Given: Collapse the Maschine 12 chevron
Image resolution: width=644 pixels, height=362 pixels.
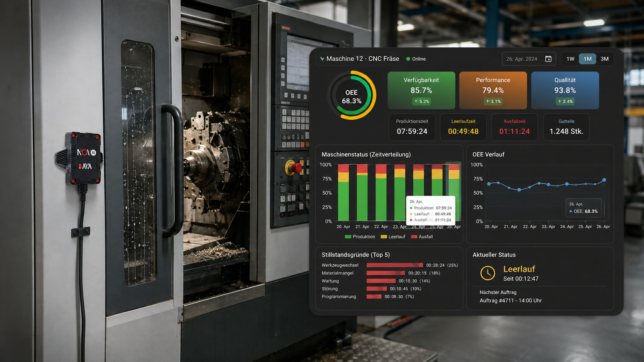Looking at the screenshot, I should tap(322, 59).
